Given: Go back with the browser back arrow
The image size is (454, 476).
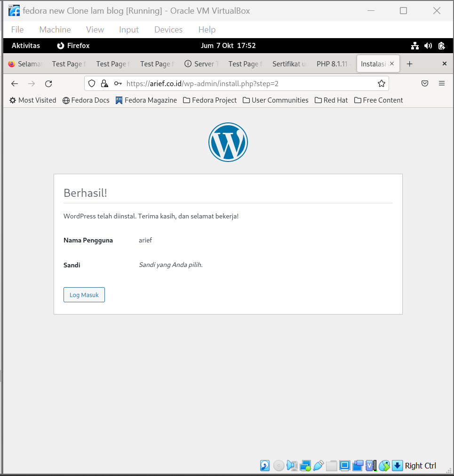Looking at the screenshot, I should [x=15, y=83].
